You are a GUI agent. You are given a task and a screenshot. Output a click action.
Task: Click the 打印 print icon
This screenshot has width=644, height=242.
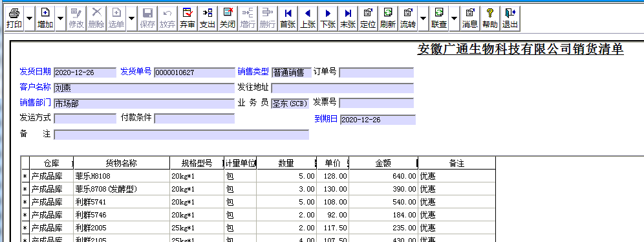point(14,19)
